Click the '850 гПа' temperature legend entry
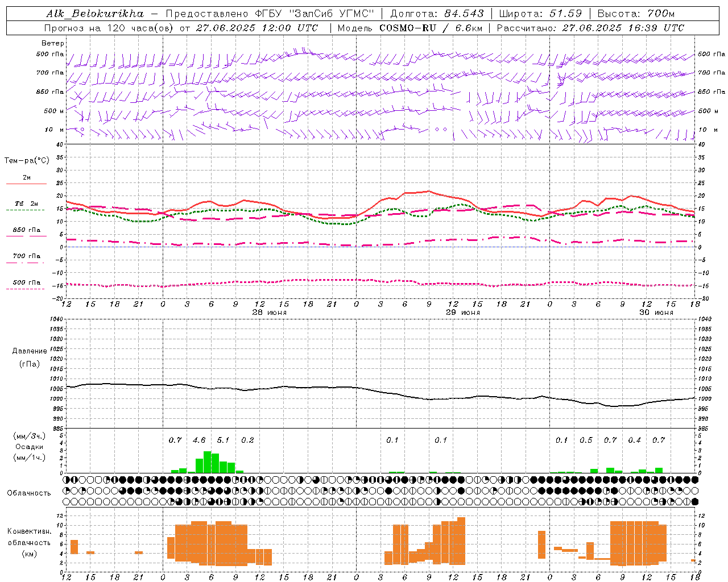The width and height of the screenshot is (728, 582). 27,230
